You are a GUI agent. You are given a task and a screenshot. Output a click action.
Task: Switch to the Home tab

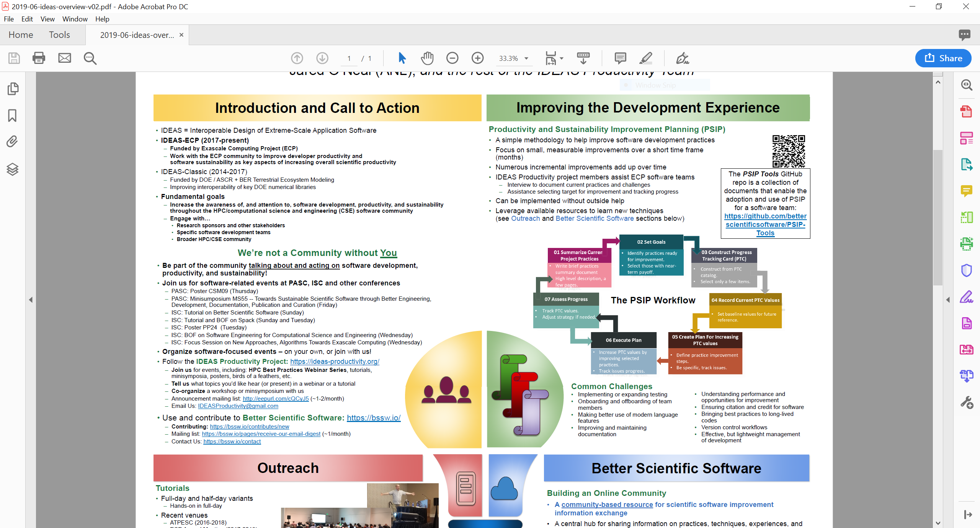click(x=20, y=35)
